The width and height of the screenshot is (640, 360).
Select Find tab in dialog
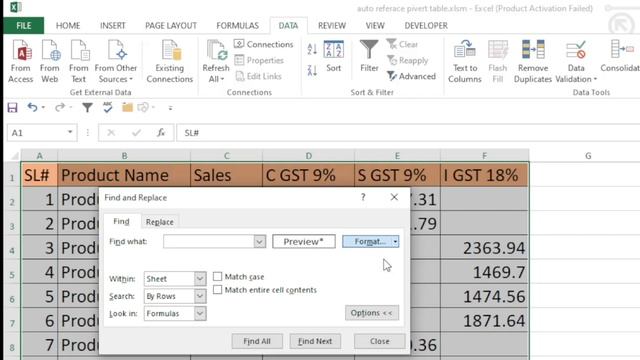(x=121, y=221)
